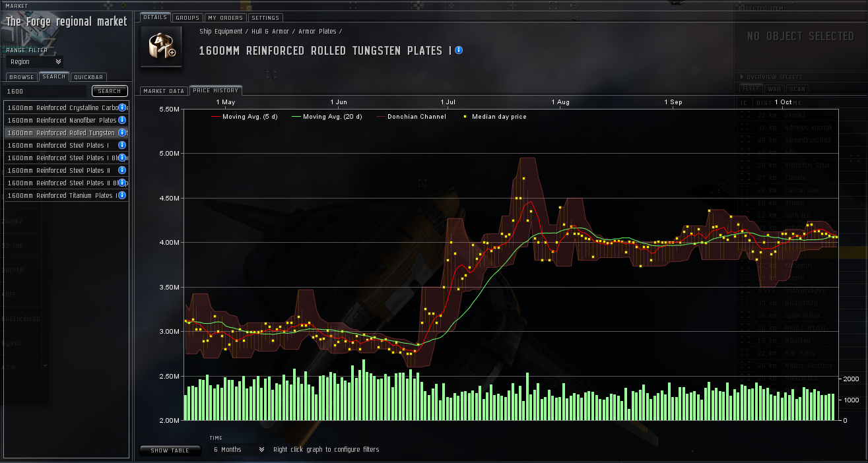Click the Donchian Channel legend entry
Screen dimensions: 868x463
pos(411,117)
